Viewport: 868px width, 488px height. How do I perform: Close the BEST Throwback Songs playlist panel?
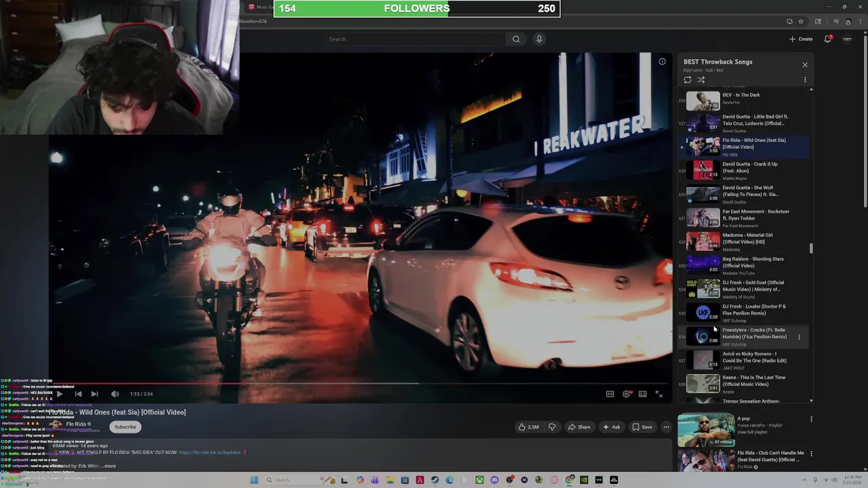pyautogui.click(x=805, y=65)
